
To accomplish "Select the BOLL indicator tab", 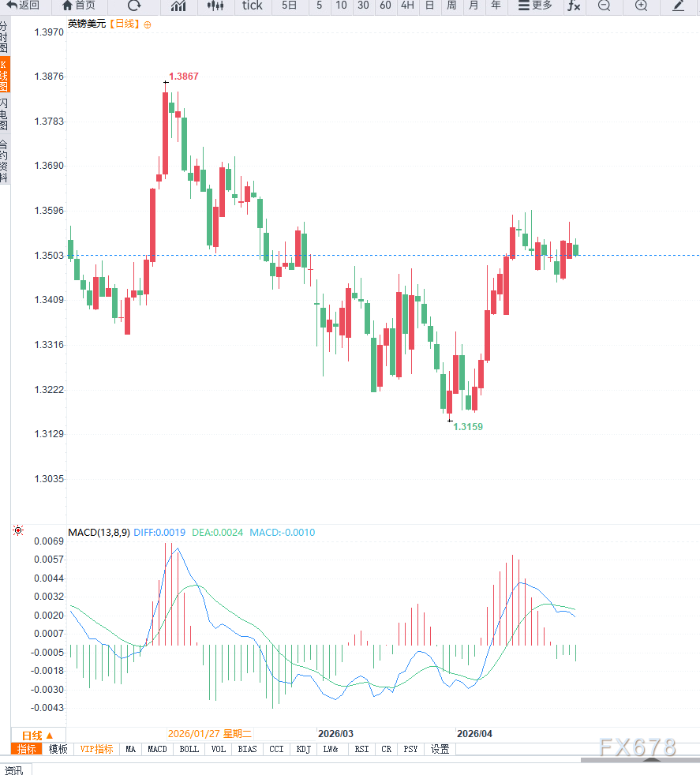I will click(x=189, y=749).
